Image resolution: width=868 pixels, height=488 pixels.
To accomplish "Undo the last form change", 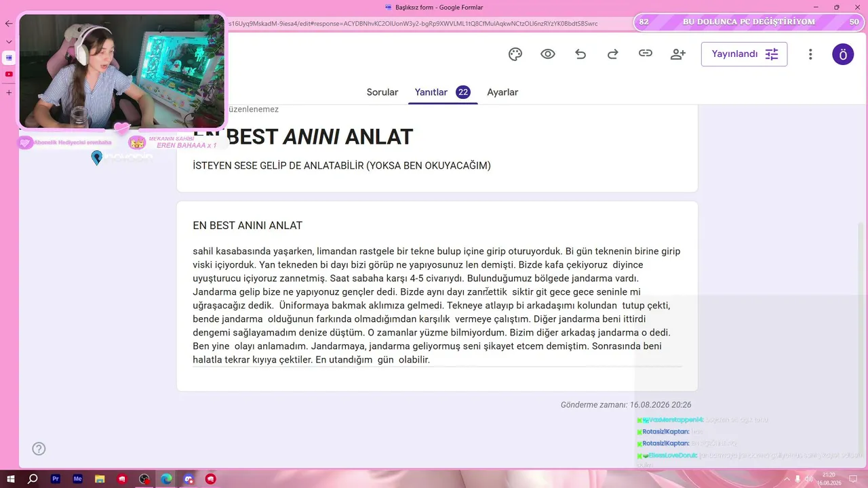I will click(580, 54).
